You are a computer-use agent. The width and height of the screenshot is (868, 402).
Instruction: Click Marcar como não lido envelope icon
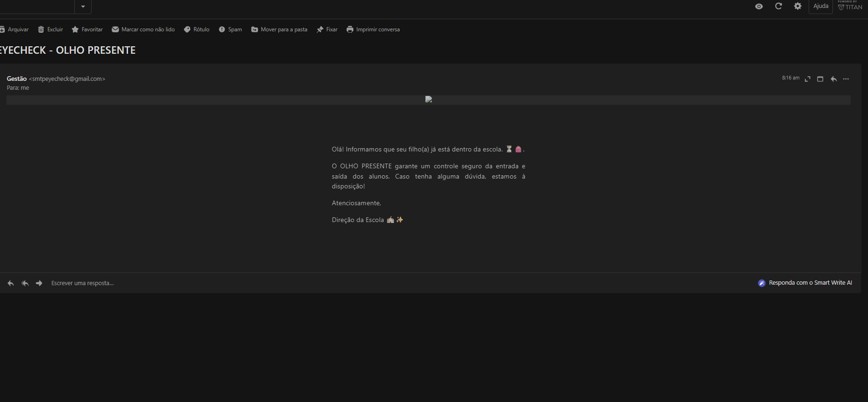[115, 29]
